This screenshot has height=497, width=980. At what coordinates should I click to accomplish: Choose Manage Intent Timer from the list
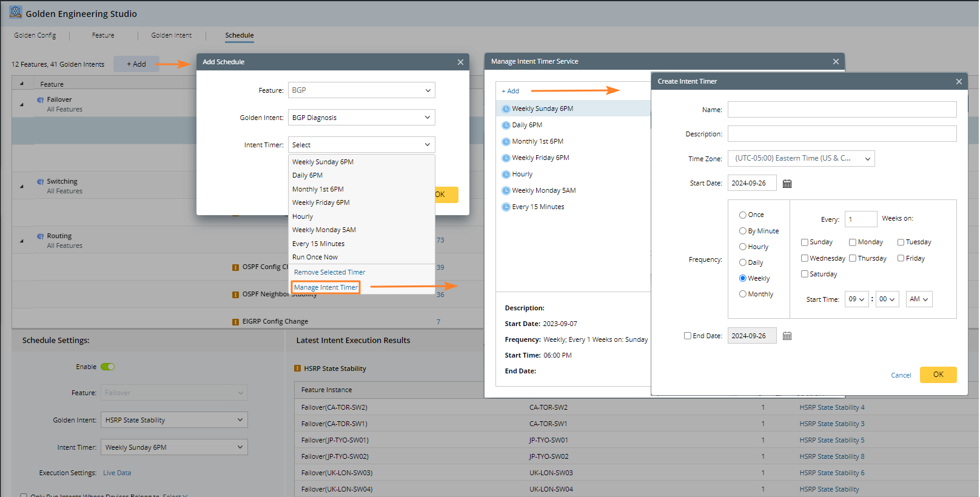coord(326,287)
